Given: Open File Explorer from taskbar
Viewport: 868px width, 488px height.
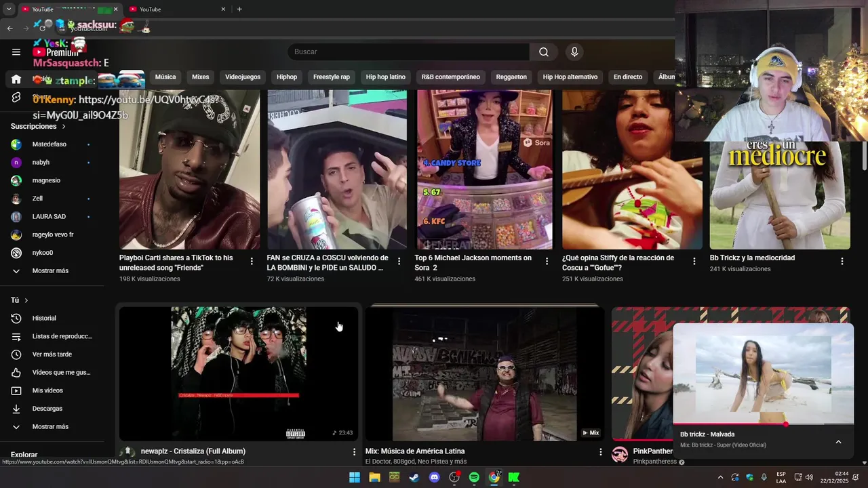Looking at the screenshot, I should tap(374, 477).
